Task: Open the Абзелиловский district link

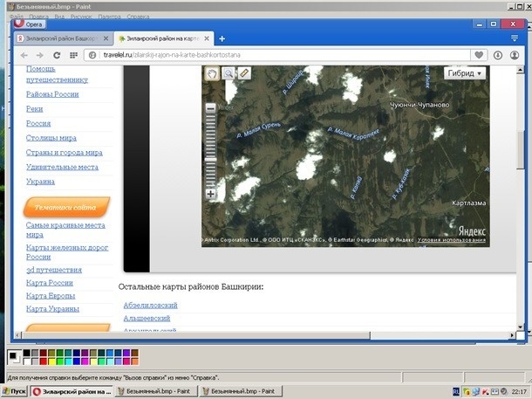Action: pos(150,305)
